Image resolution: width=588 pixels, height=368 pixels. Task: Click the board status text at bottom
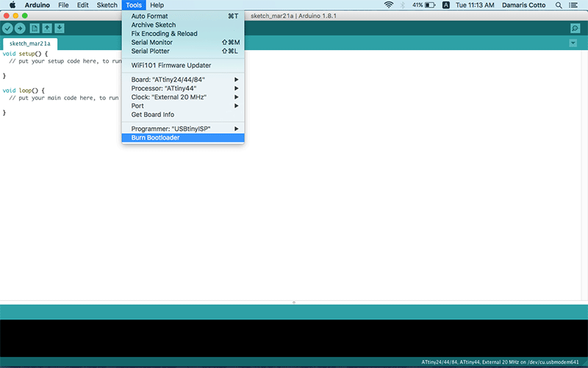500,362
